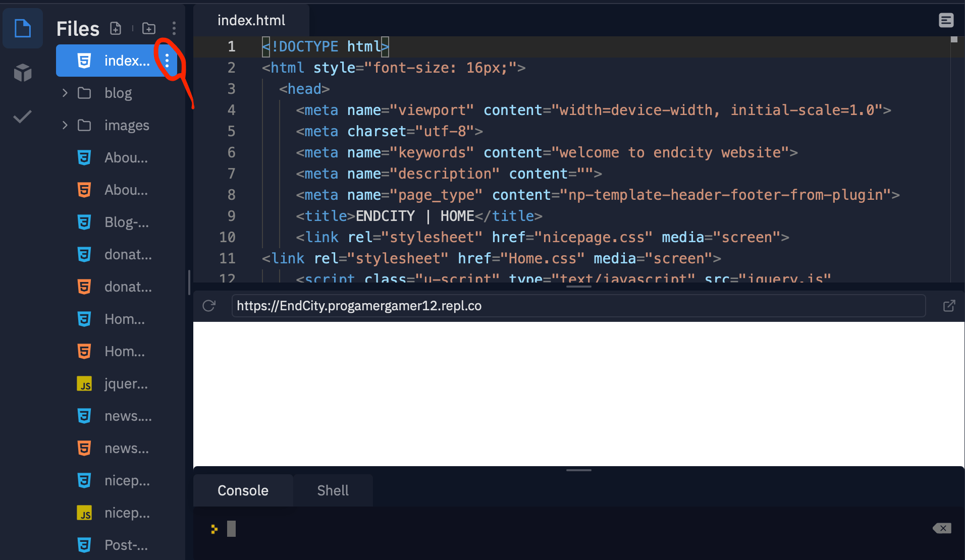Click the editor vertical scrollbar thumb
The image size is (965, 560).
pyautogui.click(x=954, y=39)
